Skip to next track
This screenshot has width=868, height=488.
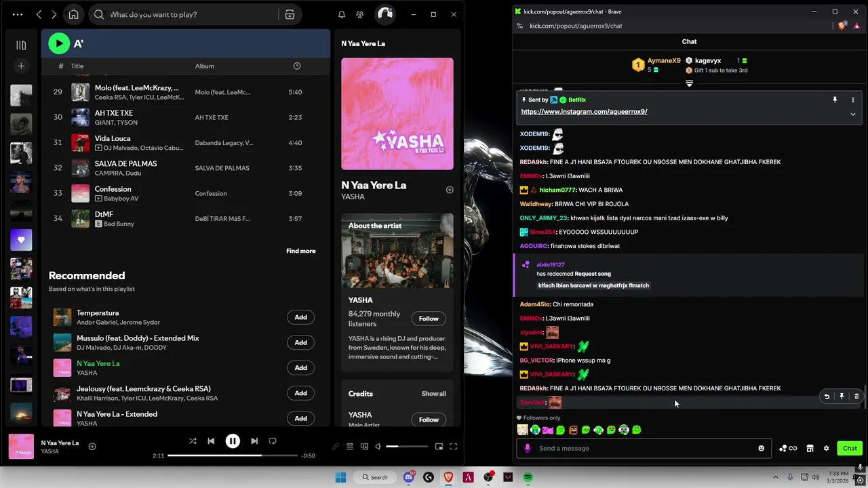point(254,441)
